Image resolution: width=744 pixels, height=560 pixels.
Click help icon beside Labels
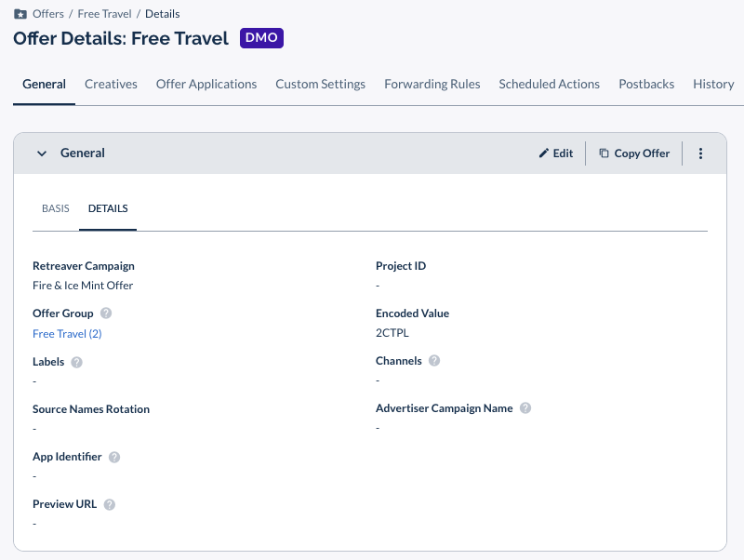[77, 362]
